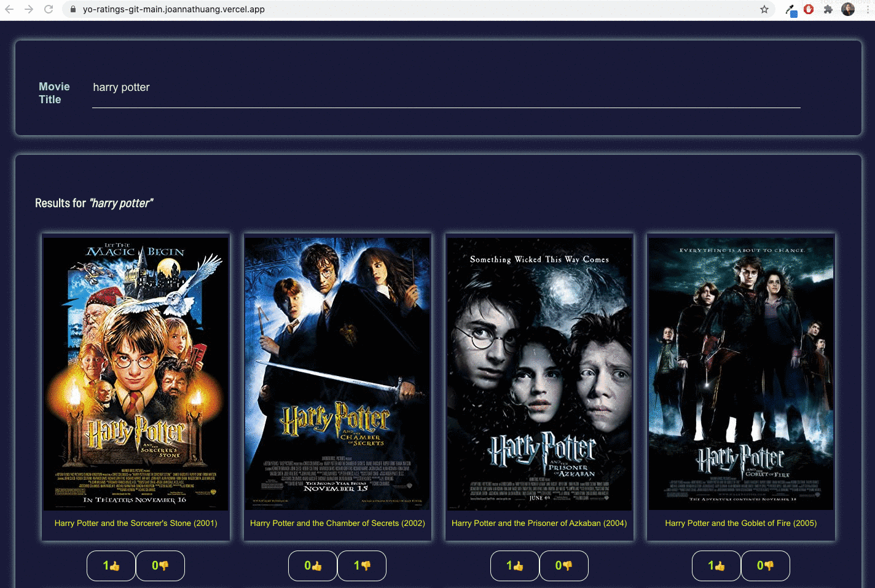The width and height of the screenshot is (875, 588).
Task: Open the Extensions puzzle piece menu
Action: pyautogui.click(x=828, y=9)
